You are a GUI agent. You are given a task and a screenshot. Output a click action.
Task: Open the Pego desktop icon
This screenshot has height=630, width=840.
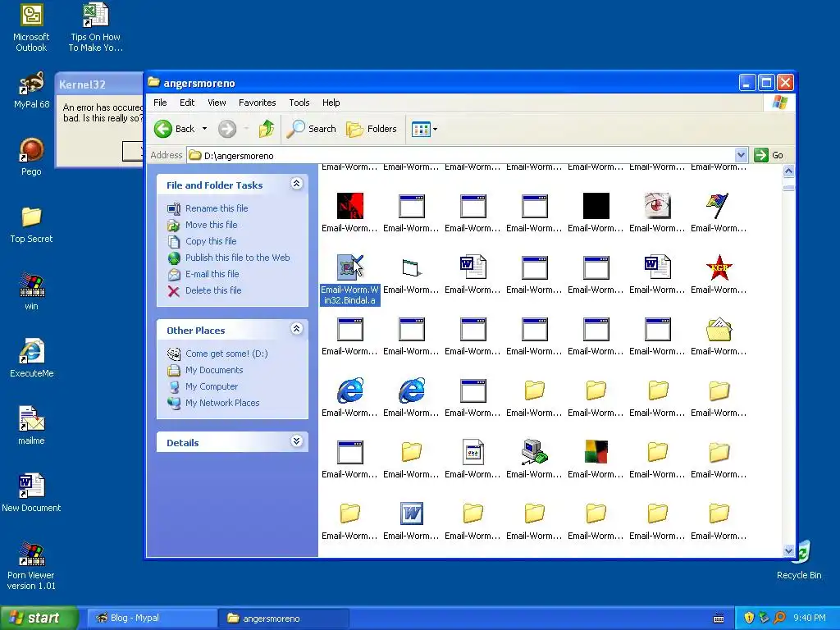(32, 157)
